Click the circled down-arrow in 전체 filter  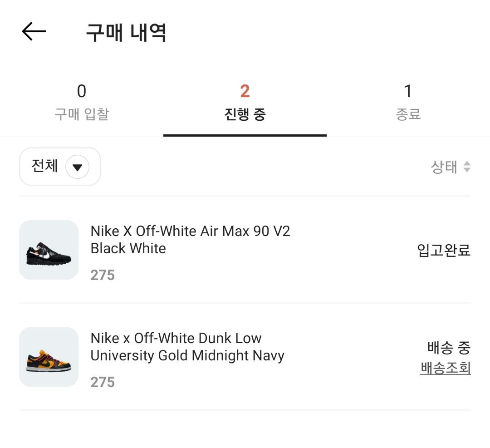click(77, 167)
